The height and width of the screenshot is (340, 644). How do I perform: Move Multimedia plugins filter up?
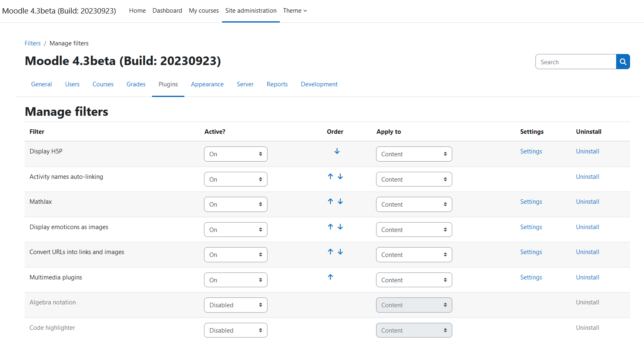pos(330,277)
